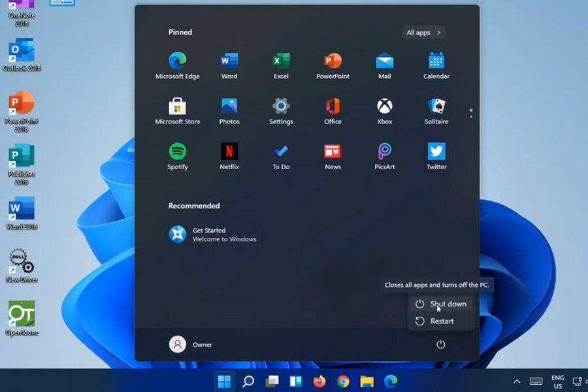Open the Outlook 2016 desktop shortcut
Screen dimensions: 588x392
(22, 54)
